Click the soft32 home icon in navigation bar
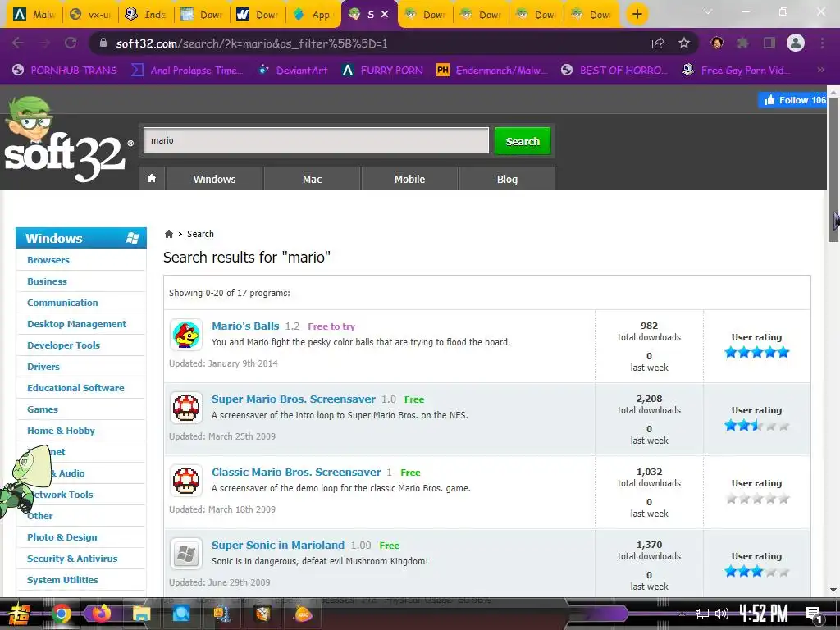Screen dimensions: 840x630 point(152,178)
